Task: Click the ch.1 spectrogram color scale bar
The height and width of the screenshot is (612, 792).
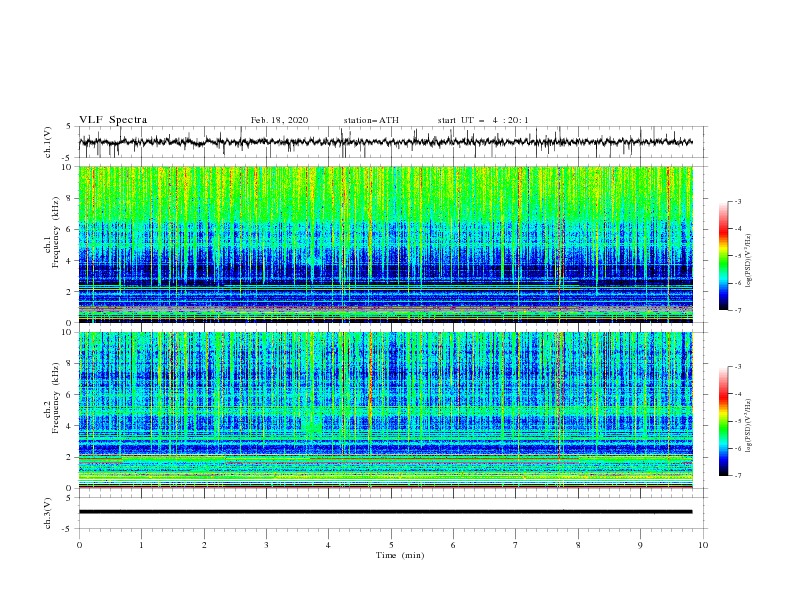Action: (723, 256)
